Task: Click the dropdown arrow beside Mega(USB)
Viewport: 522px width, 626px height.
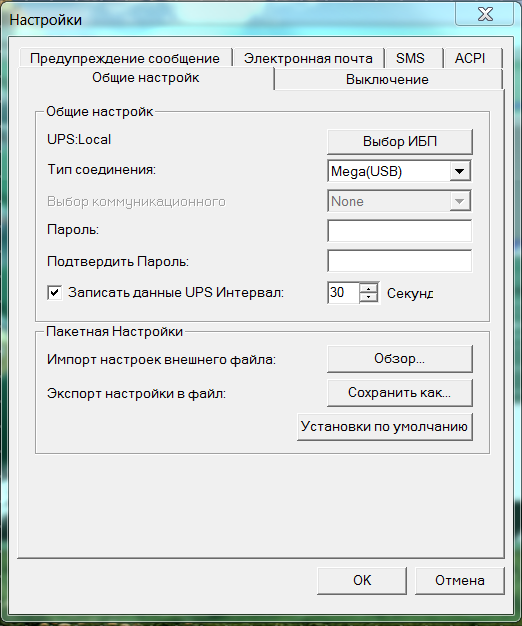Action: 460,171
